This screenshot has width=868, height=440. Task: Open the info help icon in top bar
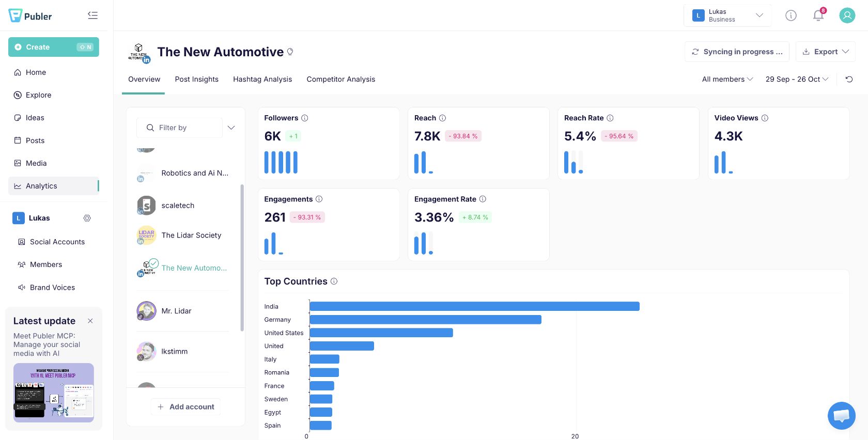coord(791,15)
